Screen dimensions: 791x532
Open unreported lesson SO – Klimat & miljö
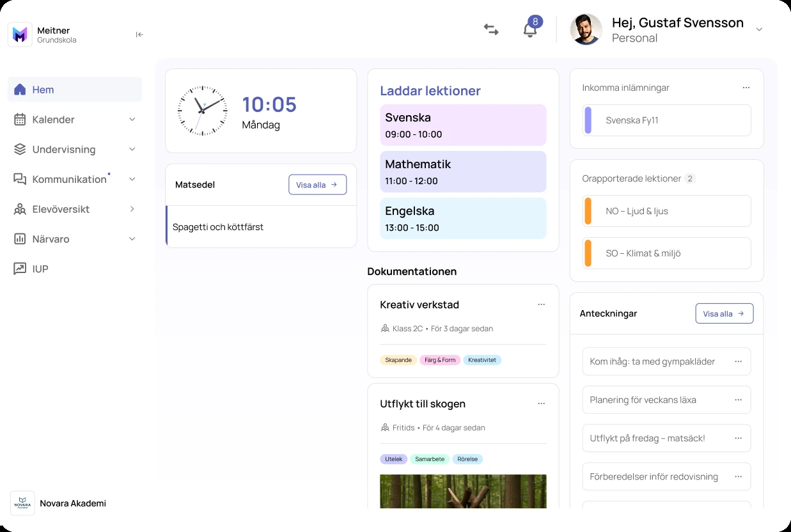pos(666,253)
